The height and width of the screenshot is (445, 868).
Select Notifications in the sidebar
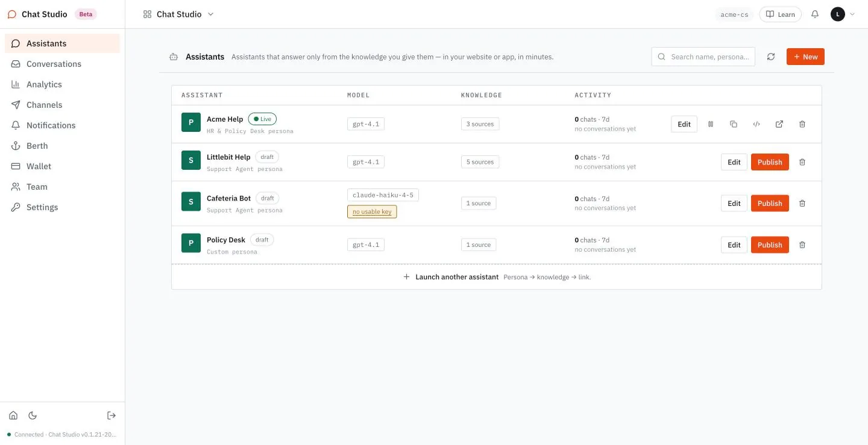(63, 125)
